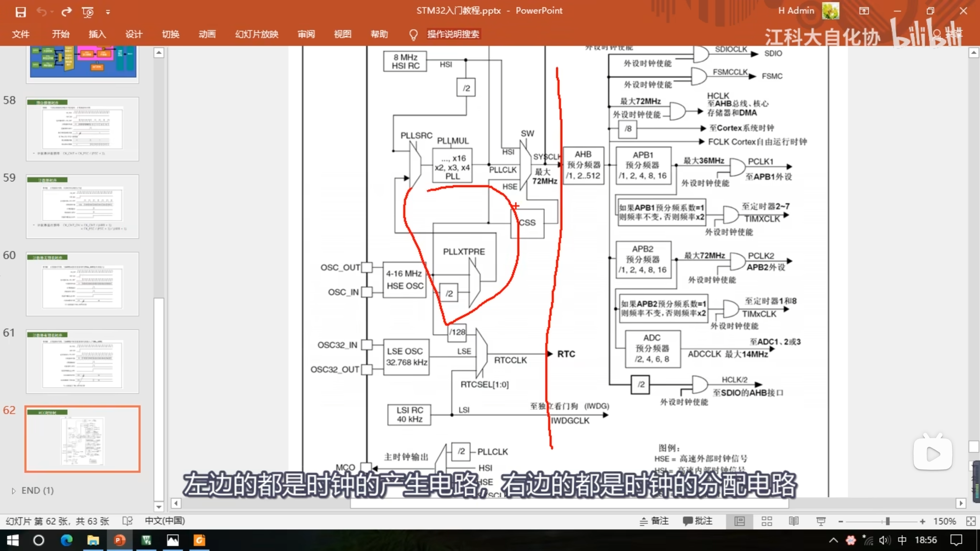The height and width of the screenshot is (551, 980).
Task: Toggle the Notes pane button
Action: pos(654,521)
